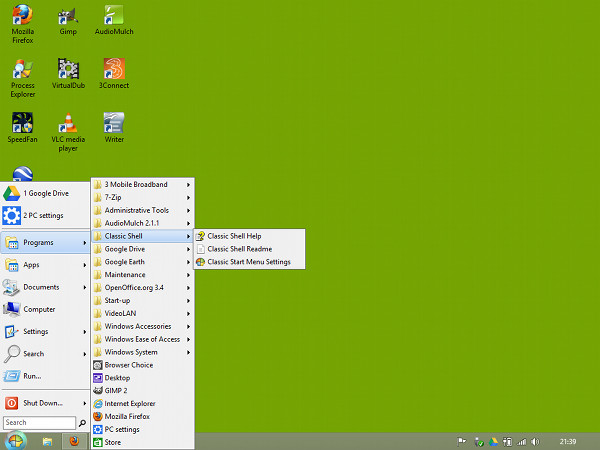Click the PC settings gear in pinned list
Viewport: 600px width, 450px height.
pyautogui.click(x=11, y=215)
